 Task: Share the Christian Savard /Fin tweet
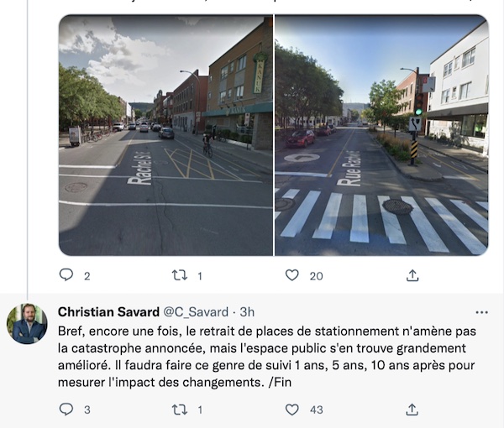412,410
